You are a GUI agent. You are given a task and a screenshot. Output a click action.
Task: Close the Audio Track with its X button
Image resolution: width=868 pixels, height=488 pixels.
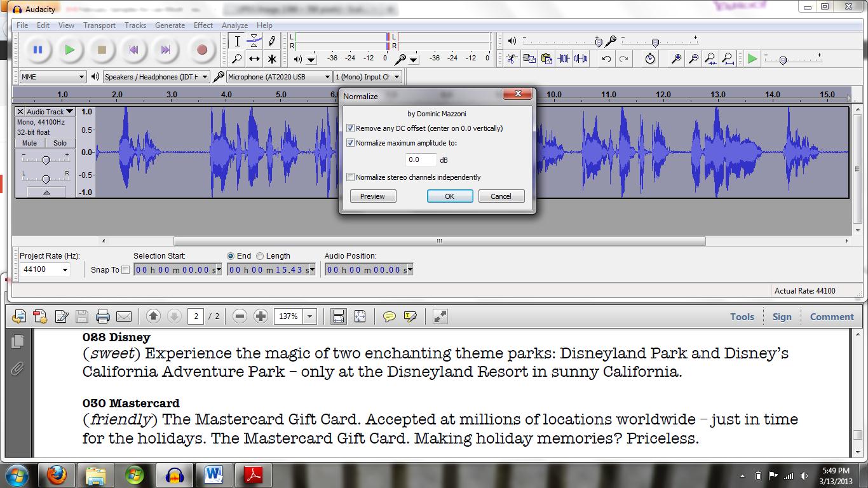[20, 112]
